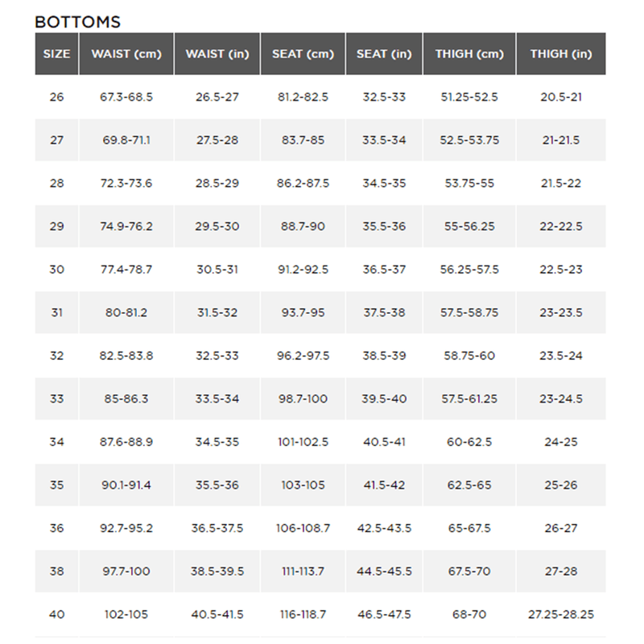The width and height of the screenshot is (644, 644).
Task: Select the size 26 row label
Action: coord(56,97)
